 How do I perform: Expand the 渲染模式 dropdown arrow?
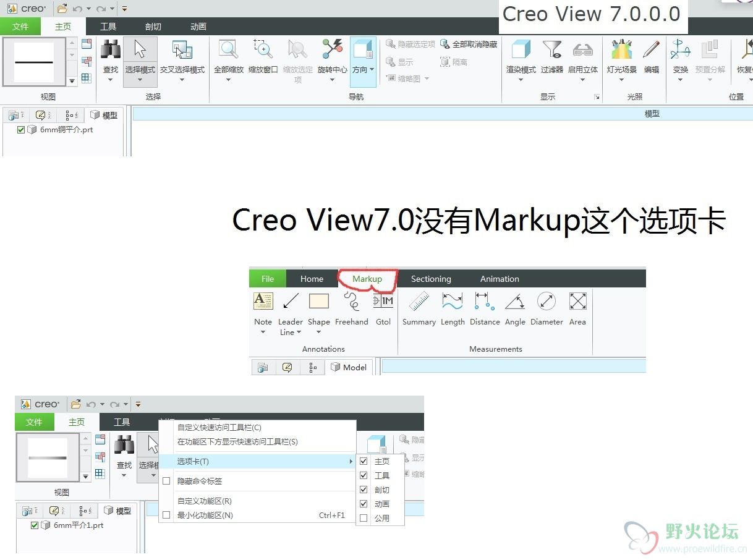click(x=521, y=80)
